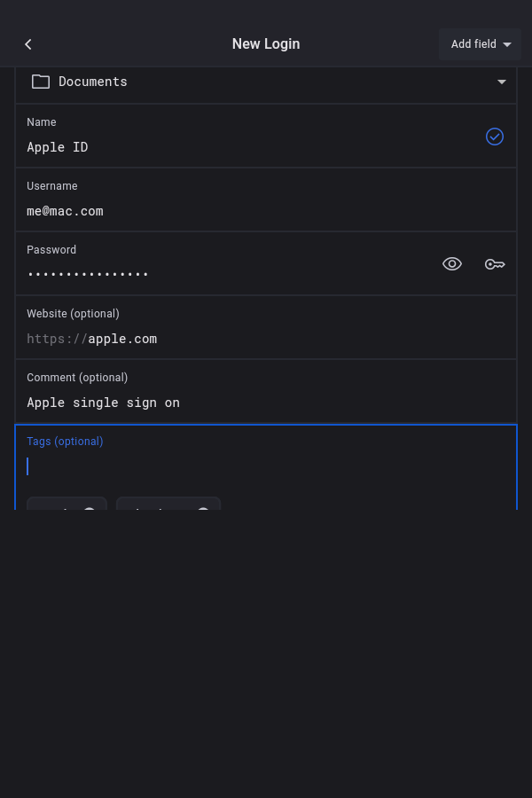Go back with the left arrow icon
The height and width of the screenshot is (798, 532).
coord(28,44)
